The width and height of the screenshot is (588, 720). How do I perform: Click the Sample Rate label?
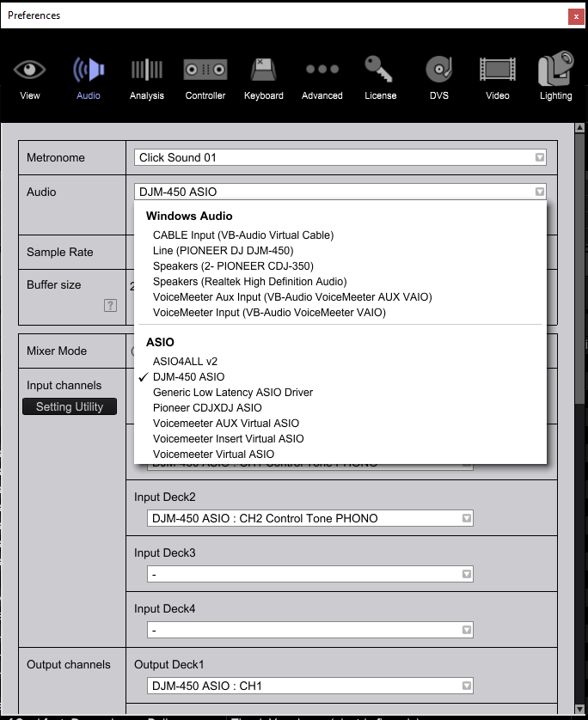pos(59,252)
